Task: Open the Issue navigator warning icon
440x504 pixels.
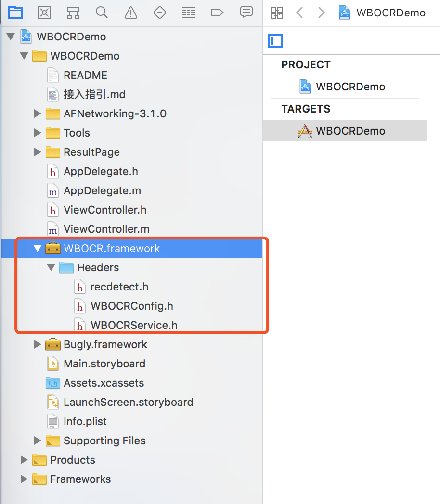Action: (131, 13)
